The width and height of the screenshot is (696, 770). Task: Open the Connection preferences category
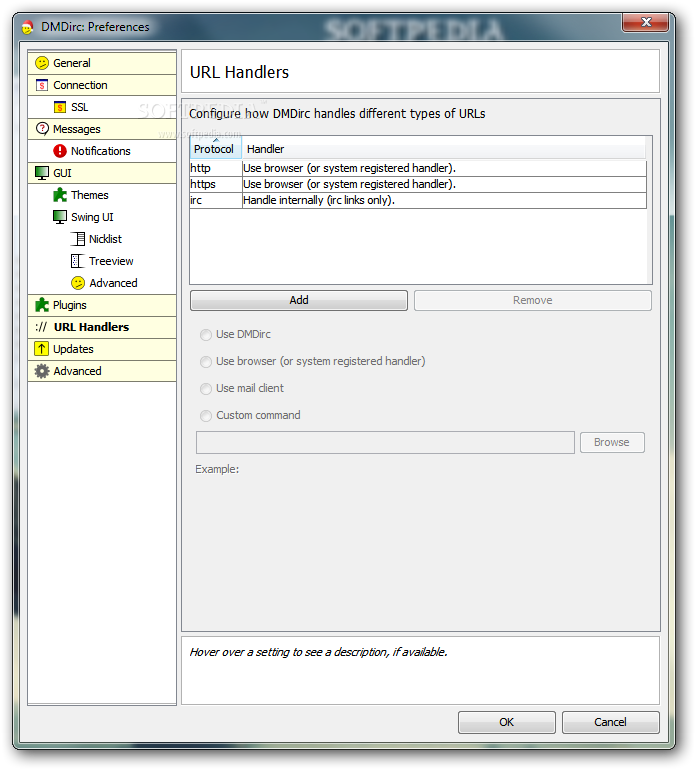point(102,85)
